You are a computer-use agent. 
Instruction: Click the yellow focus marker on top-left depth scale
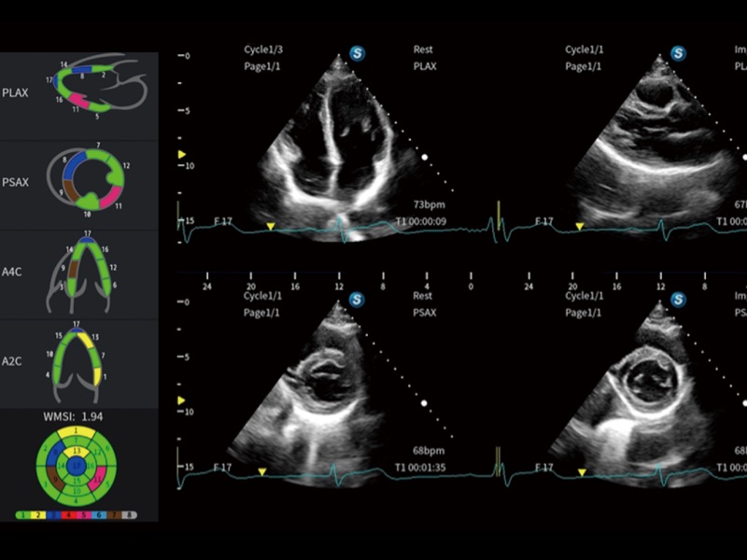(x=182, y=153)
